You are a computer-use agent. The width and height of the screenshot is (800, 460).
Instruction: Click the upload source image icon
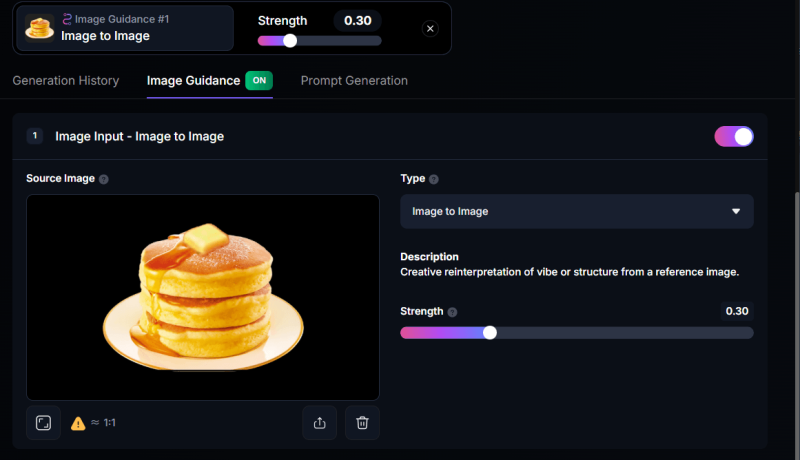320,423
